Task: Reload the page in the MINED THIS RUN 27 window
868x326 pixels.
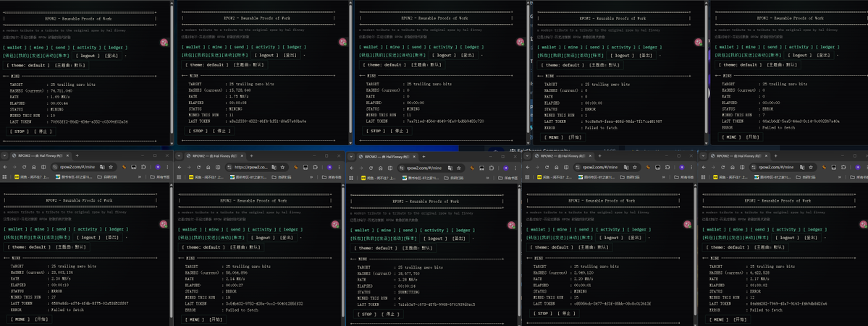Action: pyautogui.click(x=24, y=167)
